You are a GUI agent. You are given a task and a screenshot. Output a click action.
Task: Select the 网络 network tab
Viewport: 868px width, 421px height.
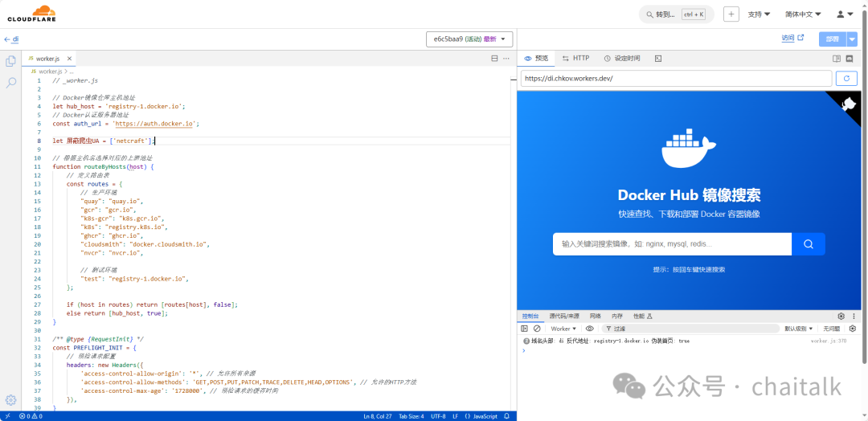coord(595,317)
